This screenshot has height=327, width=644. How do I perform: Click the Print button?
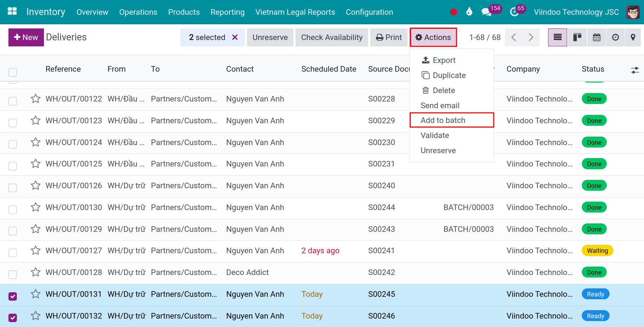point(389,37)
